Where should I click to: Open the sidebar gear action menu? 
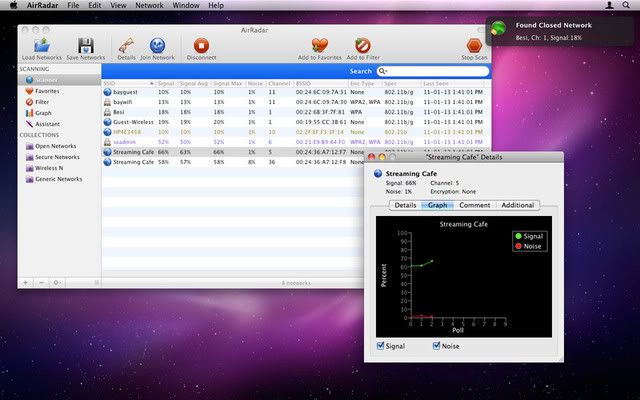58,283
